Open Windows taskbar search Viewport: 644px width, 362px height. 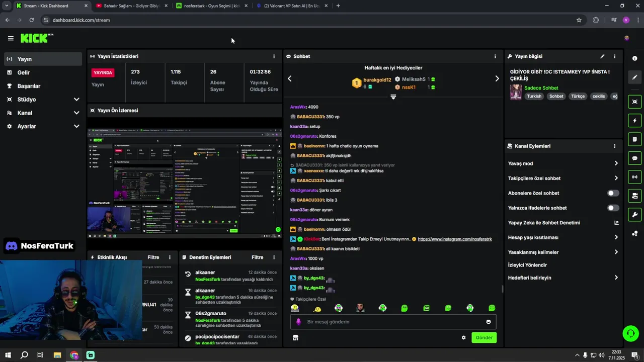click(x=24, y=355)
